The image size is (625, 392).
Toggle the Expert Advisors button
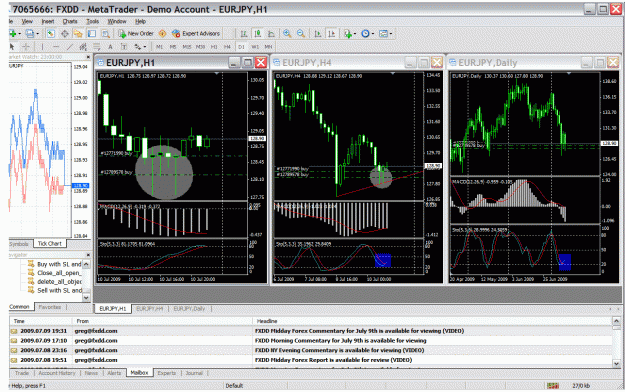click(x=196, y=34)
